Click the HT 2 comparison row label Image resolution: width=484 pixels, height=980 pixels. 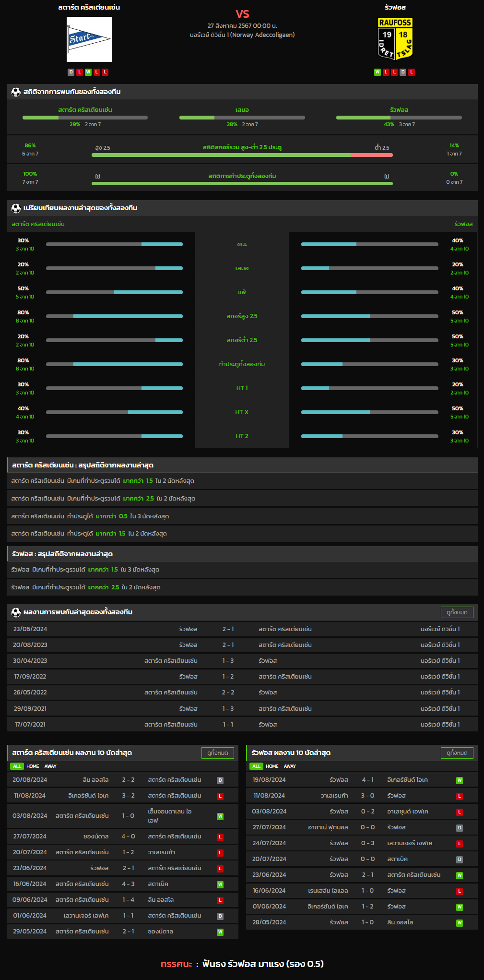[x=242, y=436]
